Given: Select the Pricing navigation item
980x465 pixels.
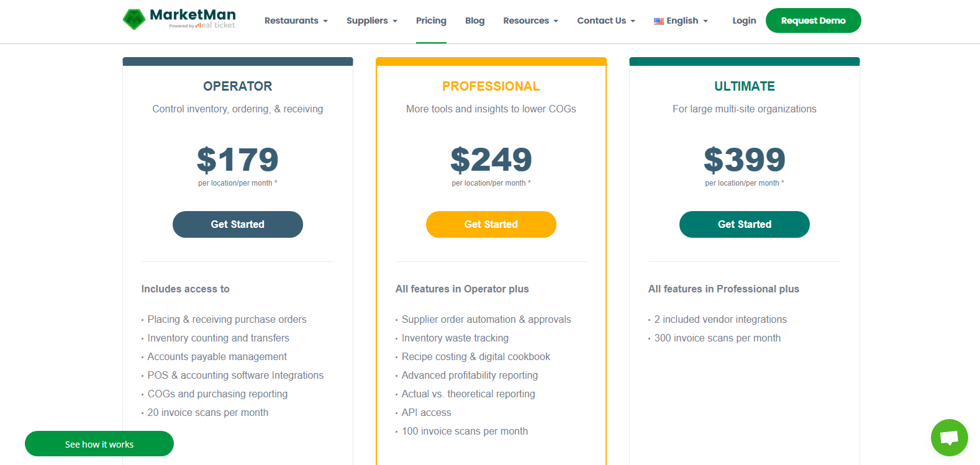Looking at the screenshot, I should click(431, 20).
